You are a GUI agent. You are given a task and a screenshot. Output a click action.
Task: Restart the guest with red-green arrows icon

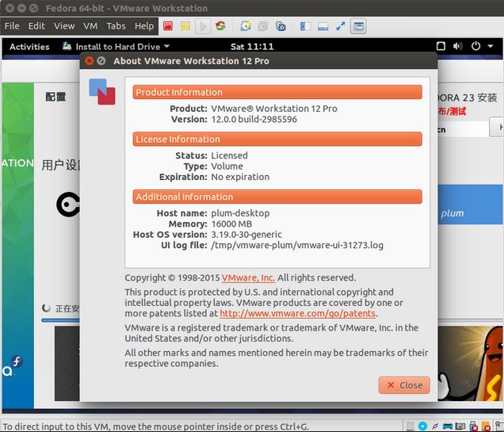click(x=220, y=25)
